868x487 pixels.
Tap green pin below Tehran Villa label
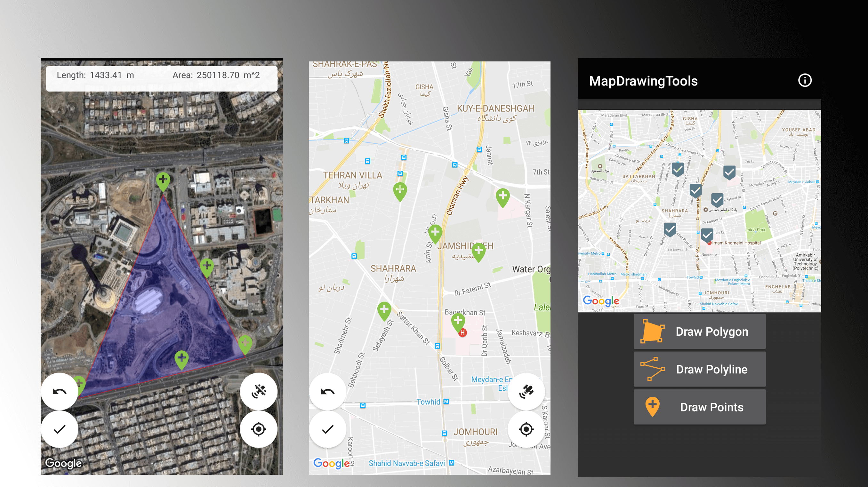click(400, 191)
